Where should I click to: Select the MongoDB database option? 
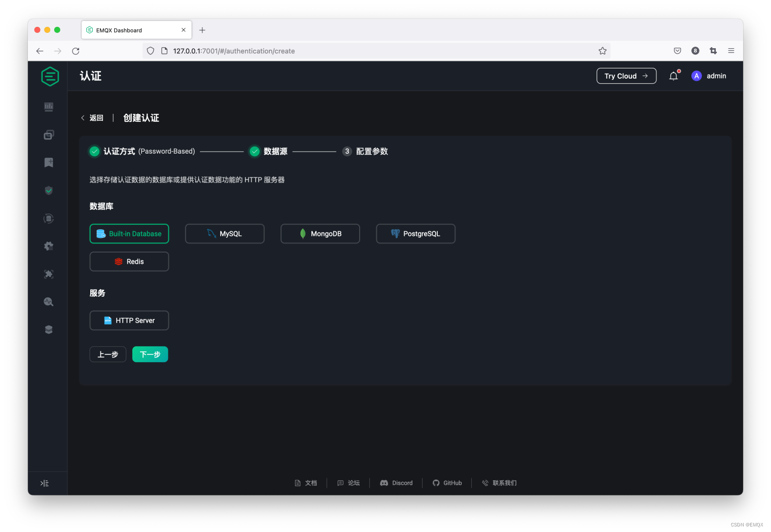pyautogui.click(x=320, y=233)
